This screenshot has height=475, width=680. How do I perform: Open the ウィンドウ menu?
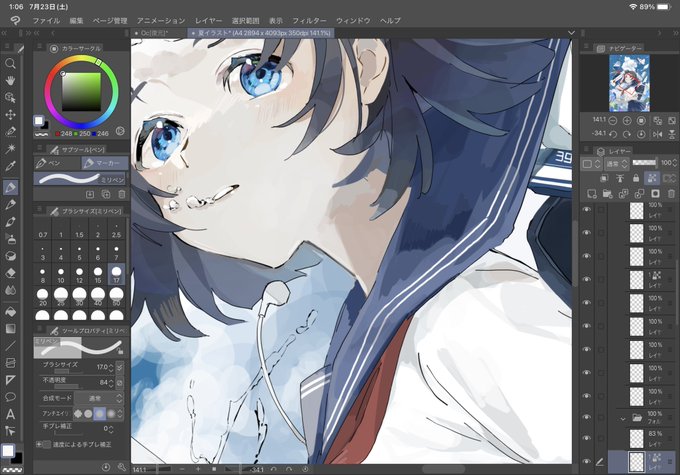click(353, 20)
